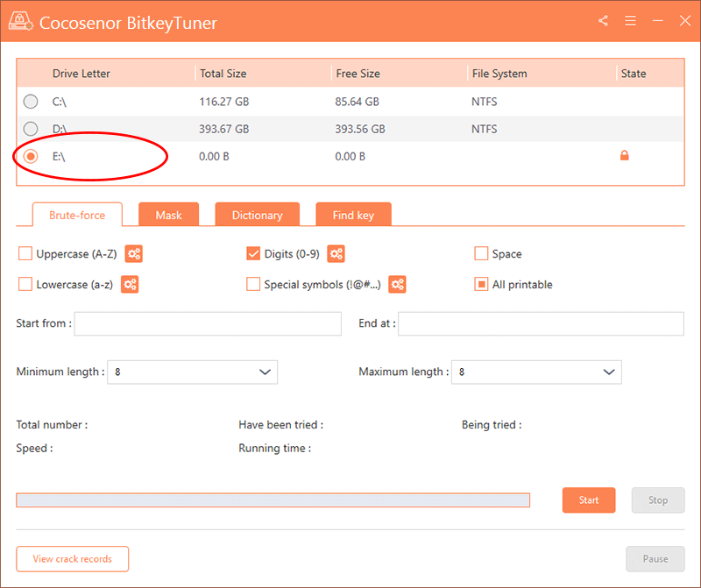Screen dimensions: 701x588
Task: Open View crack records
Action: pyautogui.click(x=73, y=558)
